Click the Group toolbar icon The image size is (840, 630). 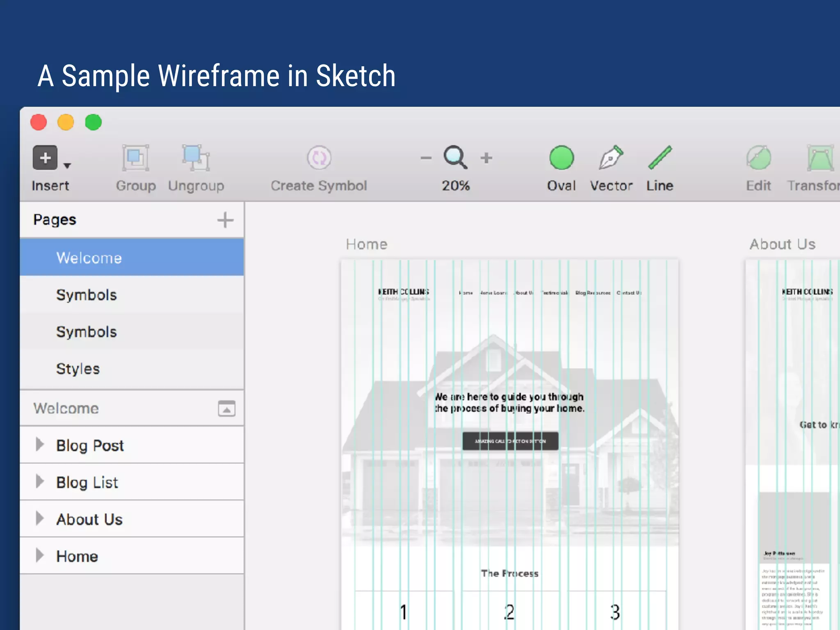point(135,157)
